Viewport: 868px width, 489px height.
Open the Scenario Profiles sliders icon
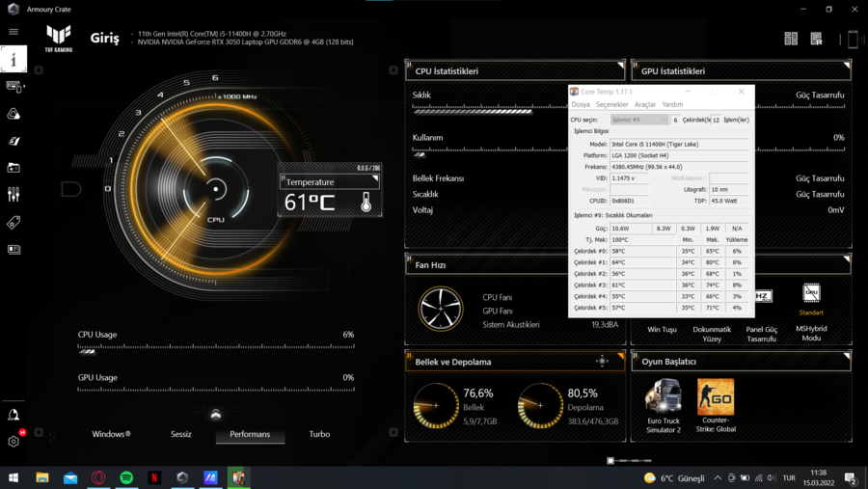point(14,195)
